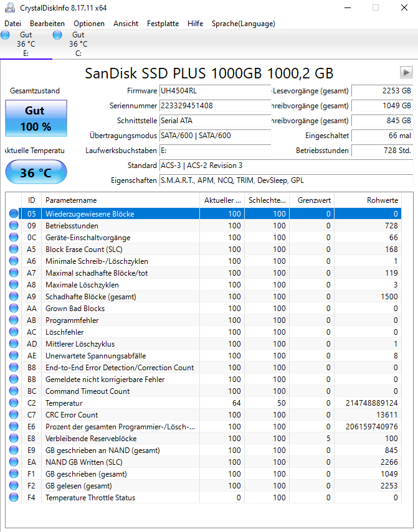Viewport: 418px width, 532px height.
Task: Select the GB geschrieben (gesamt) F1 row
Action: coord(204,474)
